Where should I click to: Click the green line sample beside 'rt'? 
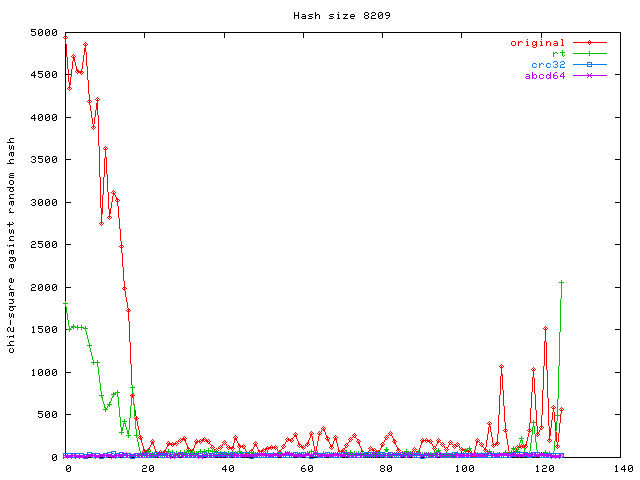tap(589, 53)
